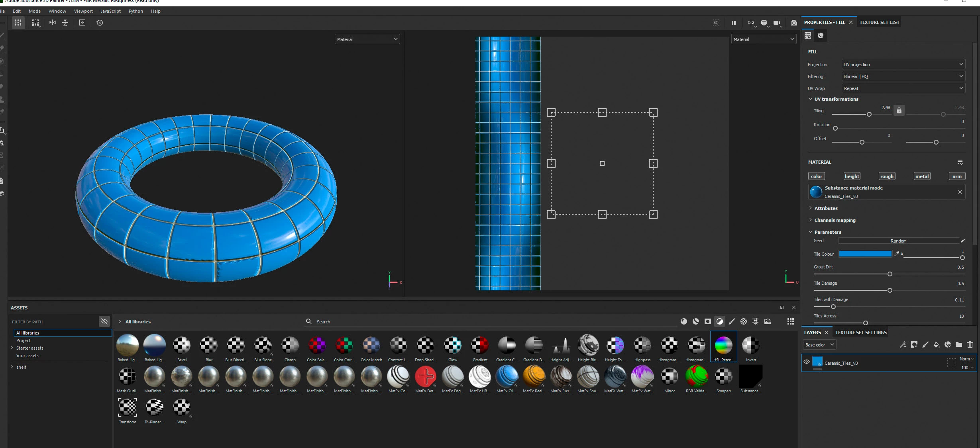Image resolution: width=980 pixels, height=448 pixels.
Task: Click the tiling lock ratio button
Action: pos(899,110)
